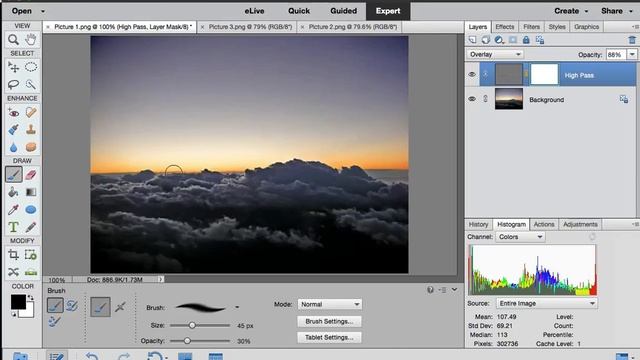Select the Background layer thumbnail
Screen dimensions: 640x360
coord(509,99)
